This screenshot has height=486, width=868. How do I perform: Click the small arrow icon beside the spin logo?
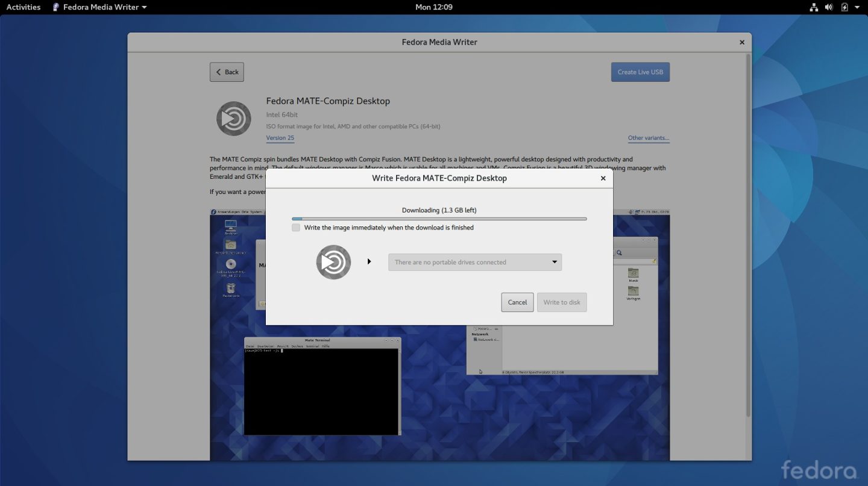point(370,262)
